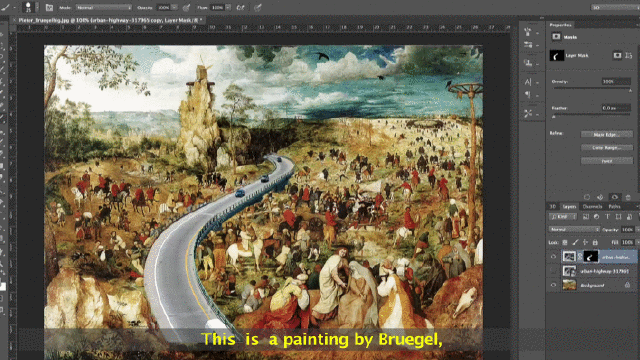Image resolution: width=640 pixels, height=360 pixels.
Task: Switch to the Channels tab
Action: point(592,207)
